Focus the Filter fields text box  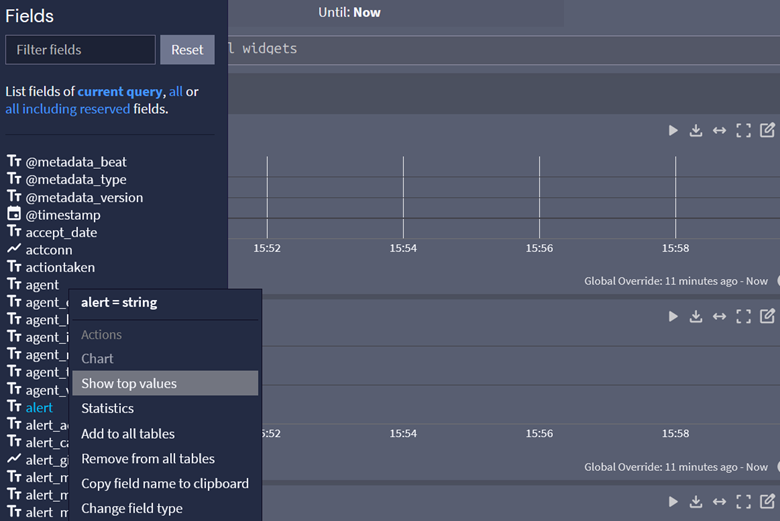pyautogui.click(x=80, y=50)
